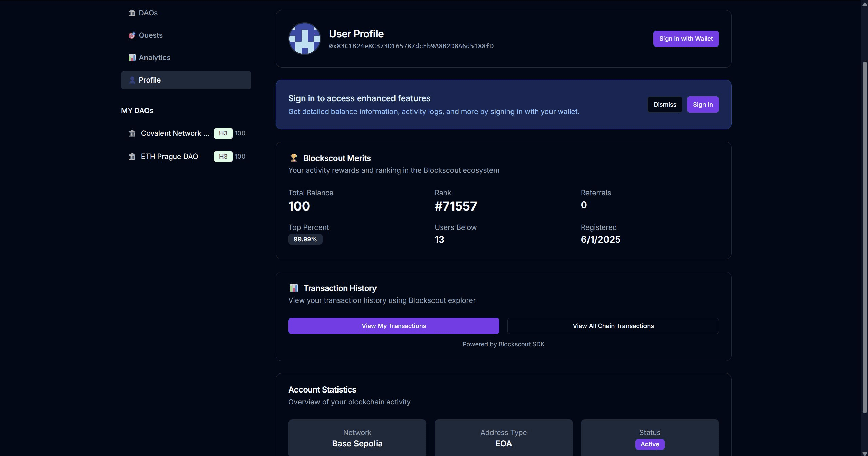
Task: Click the Covalent Network building icon
Action: [132, 133]
